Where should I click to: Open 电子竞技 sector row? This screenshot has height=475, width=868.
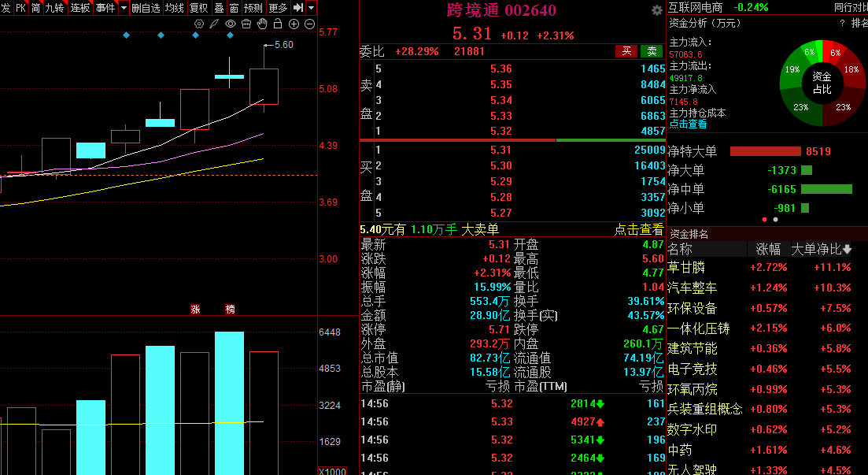(767, 369)
